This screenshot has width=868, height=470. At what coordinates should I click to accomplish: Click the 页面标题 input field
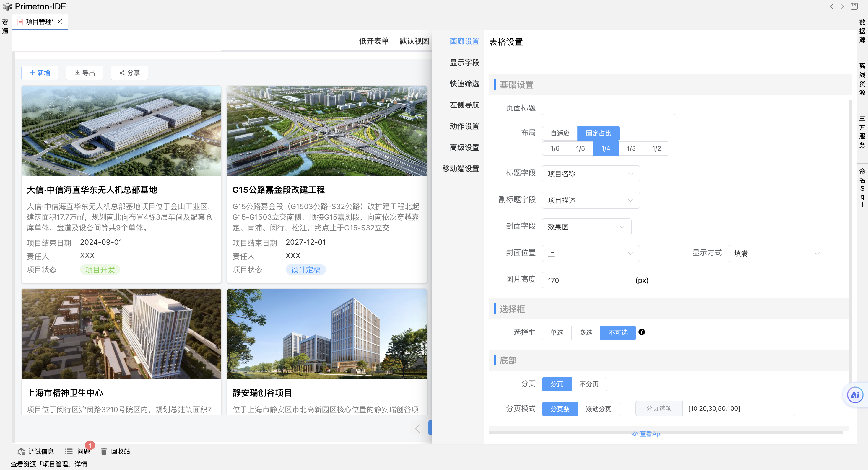tap(608, 108)
